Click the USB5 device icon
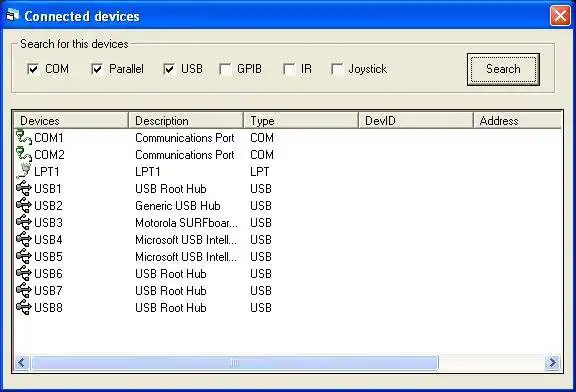Image resolution: width=576 pixels, height=392 pixels. [x=24, y=256]
